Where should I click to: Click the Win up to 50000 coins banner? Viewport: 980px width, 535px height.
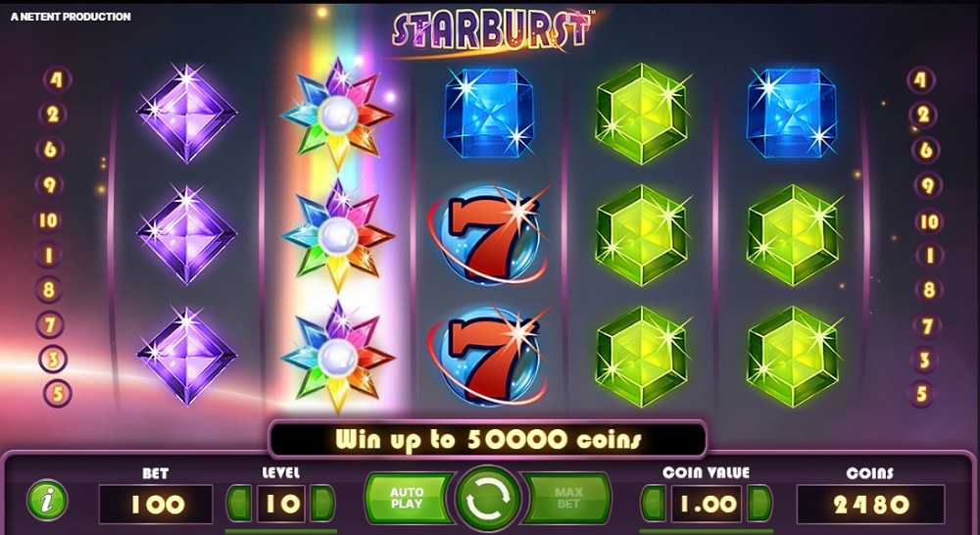(x=488, y=439)
